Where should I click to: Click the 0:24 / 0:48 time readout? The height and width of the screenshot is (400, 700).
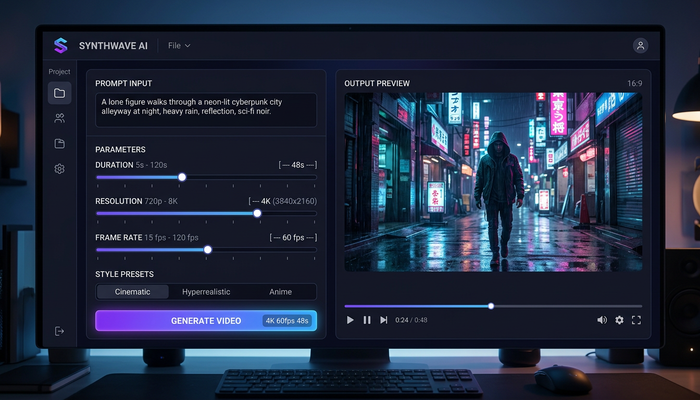tap(411, 320)
